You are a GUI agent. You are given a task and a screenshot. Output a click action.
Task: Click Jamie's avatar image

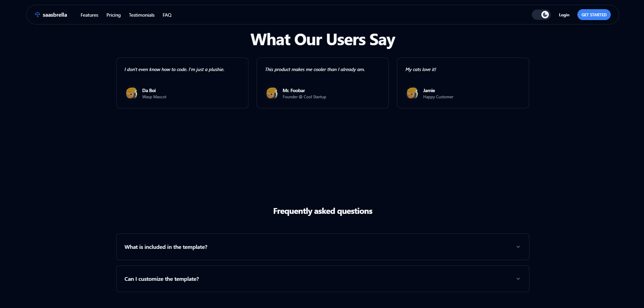[412, 93]
